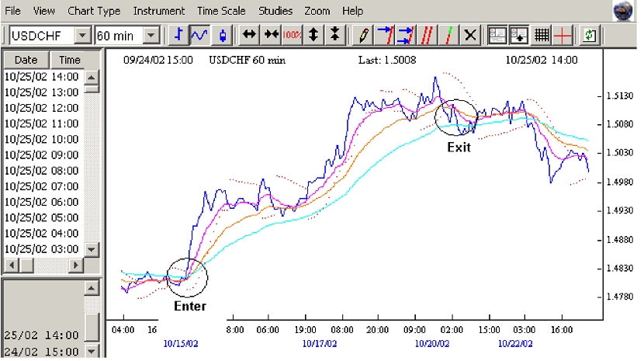This screenshot has width=644, height=361.
Task: Select the line chart type icon
Action: coord(199,35)
